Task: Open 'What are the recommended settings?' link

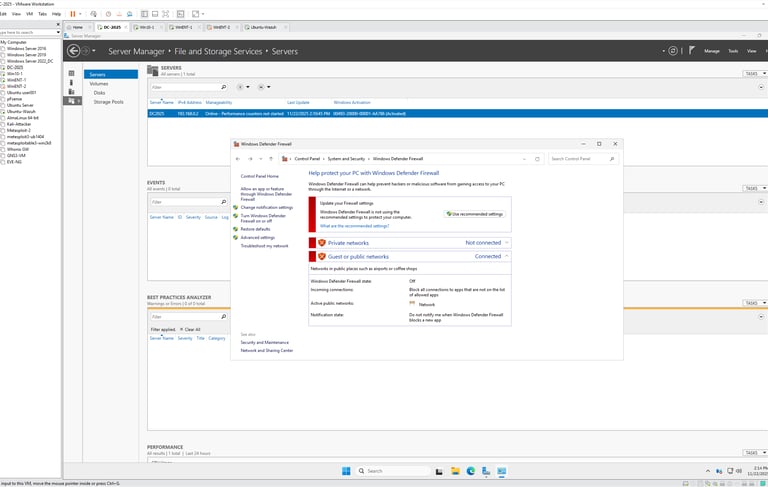Action: (x=354, y=226)
